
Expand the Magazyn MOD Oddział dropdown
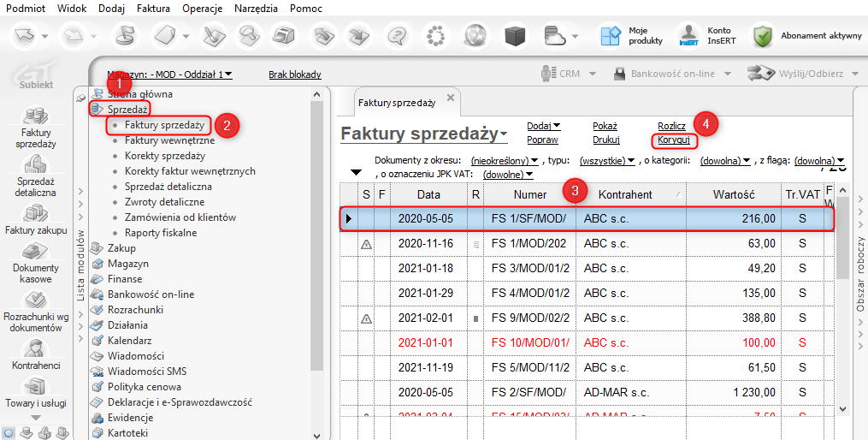(x=170, y=74)
